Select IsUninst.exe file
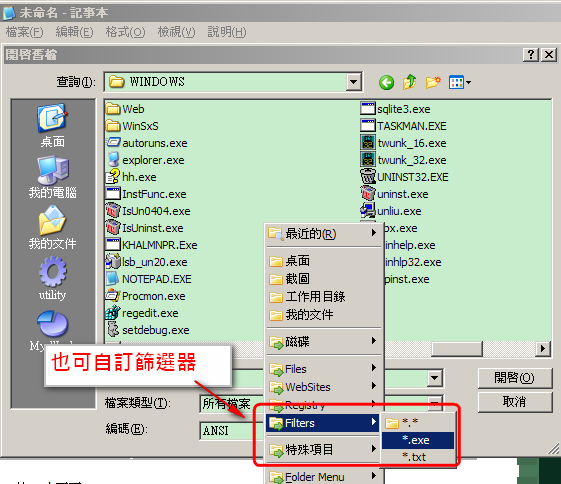 click(x=145, y=228)
